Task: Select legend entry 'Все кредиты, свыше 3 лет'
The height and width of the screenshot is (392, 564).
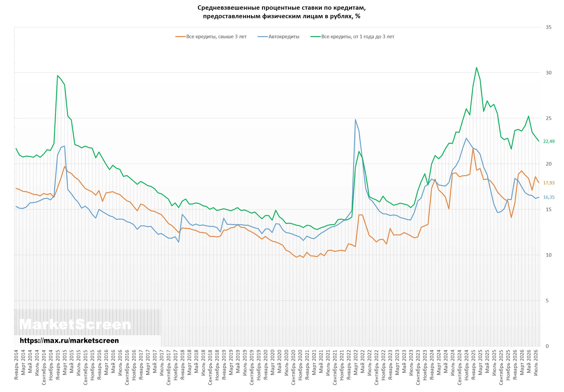Action: pos(216,37)
